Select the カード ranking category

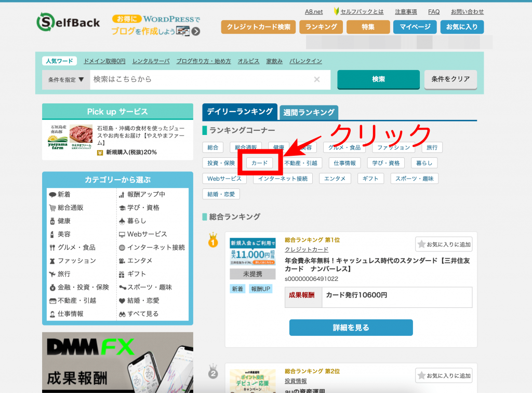(259, 163)
